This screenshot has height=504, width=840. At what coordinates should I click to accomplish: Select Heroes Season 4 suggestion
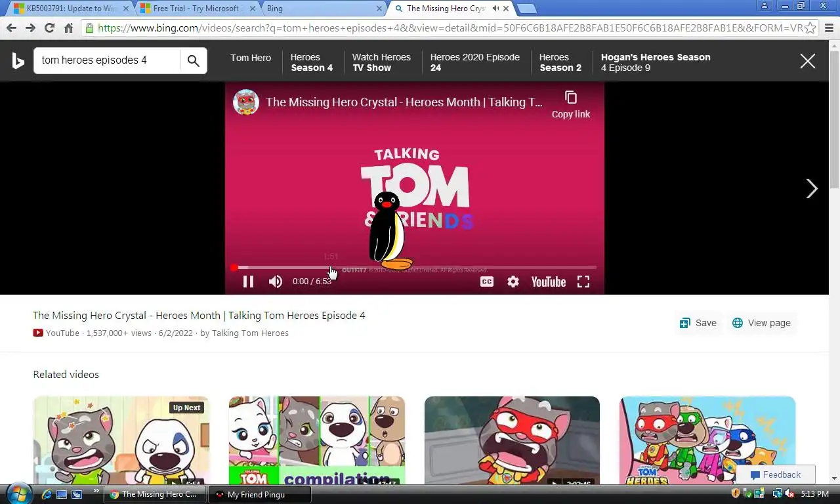point(312,62)
